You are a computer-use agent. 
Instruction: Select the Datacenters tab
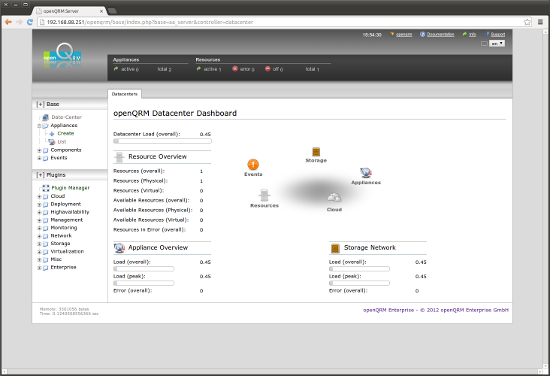(x=125, y=94)
